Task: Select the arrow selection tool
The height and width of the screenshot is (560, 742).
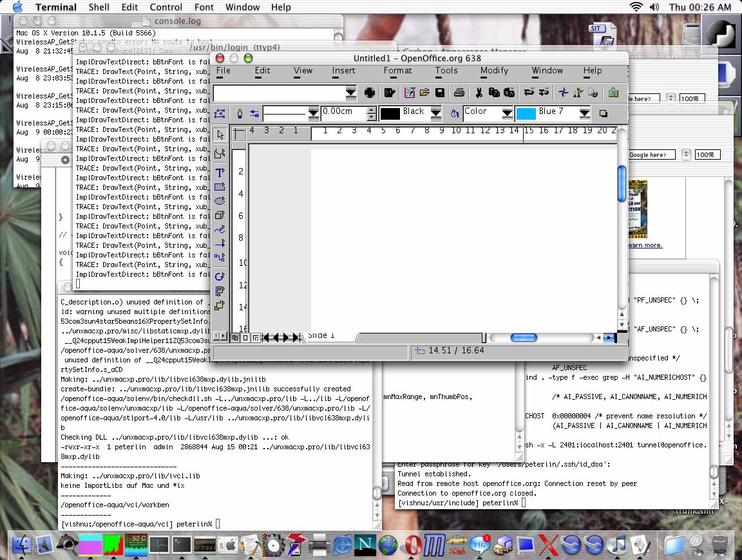Action: point(220,135)
